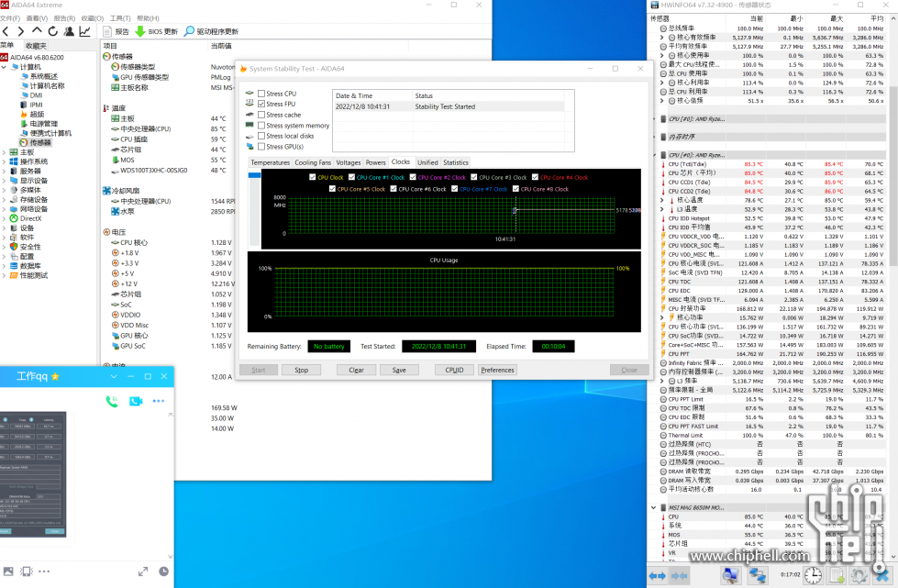Viewport: 898px width, 588px height.
Task: Switch to the Cooling Fans tab
Action: click(313, 162)
